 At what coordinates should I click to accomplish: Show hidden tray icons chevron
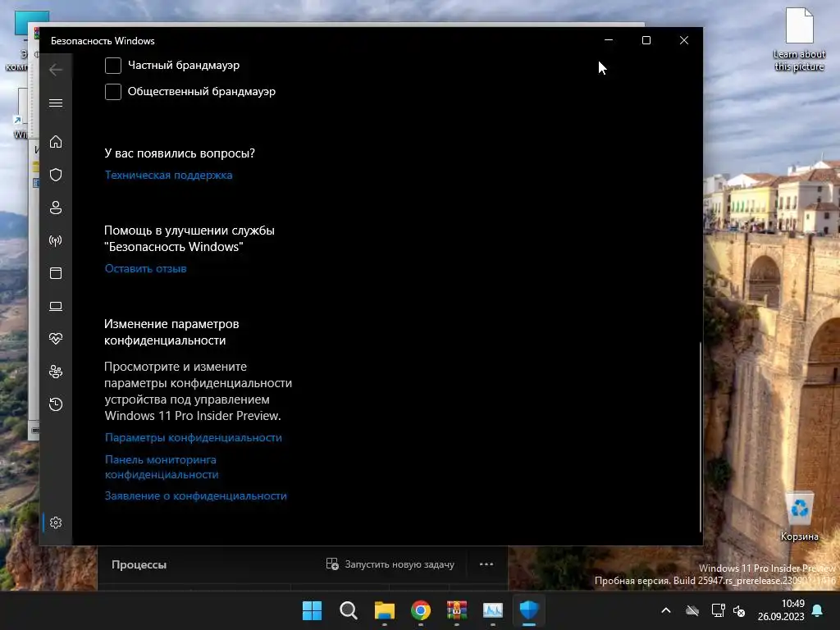click(x=666, y=610)
